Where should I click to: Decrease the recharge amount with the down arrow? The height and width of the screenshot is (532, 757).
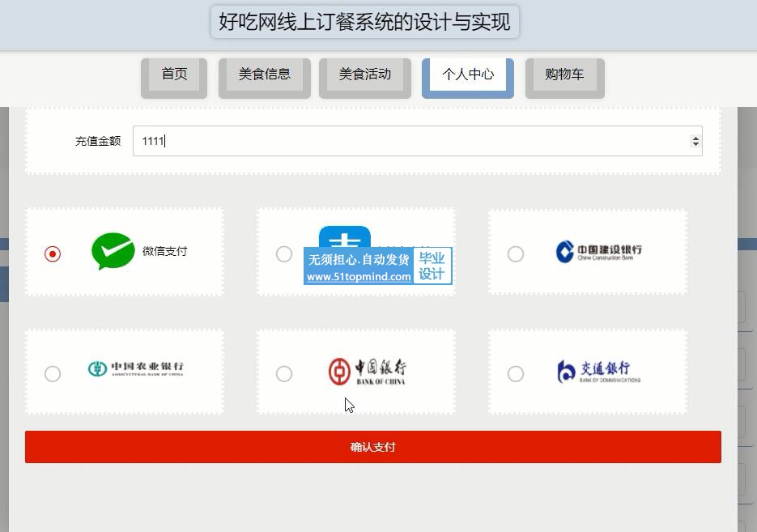(x=695, y=144)
